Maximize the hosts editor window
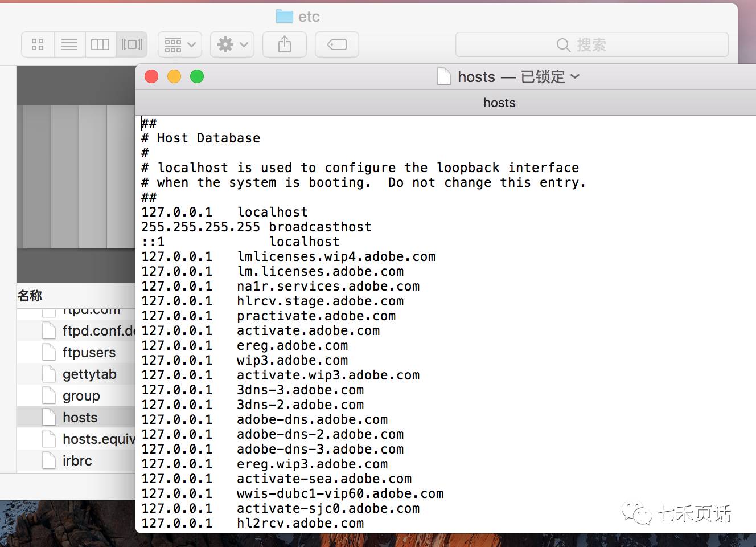The width and height of the screenshot is (756, 547). 197,76
